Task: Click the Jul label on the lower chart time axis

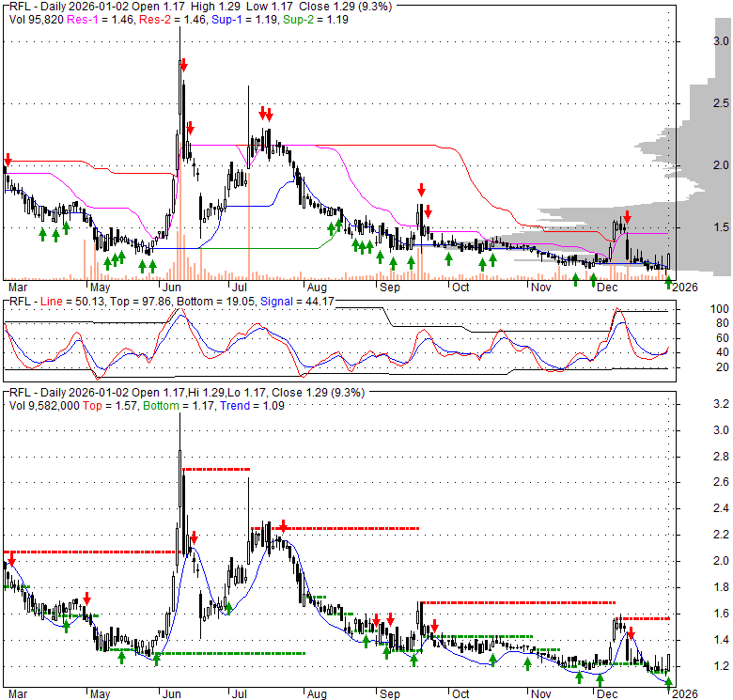Action: coord(239,694)
